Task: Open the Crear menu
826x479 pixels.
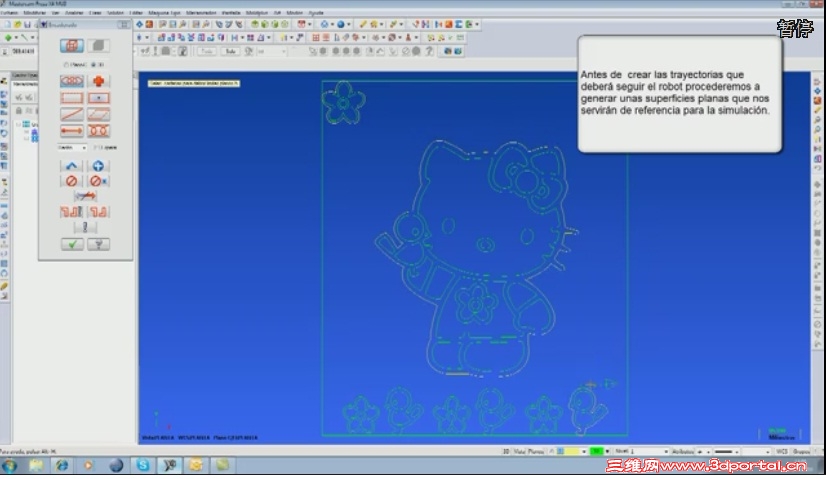Action: click(x=95, y=13)
